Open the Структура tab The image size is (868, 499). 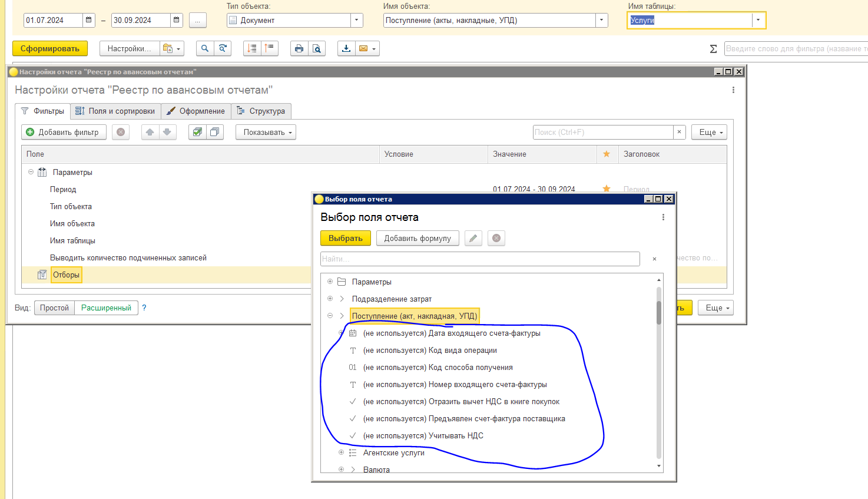(x=261, y=111)
